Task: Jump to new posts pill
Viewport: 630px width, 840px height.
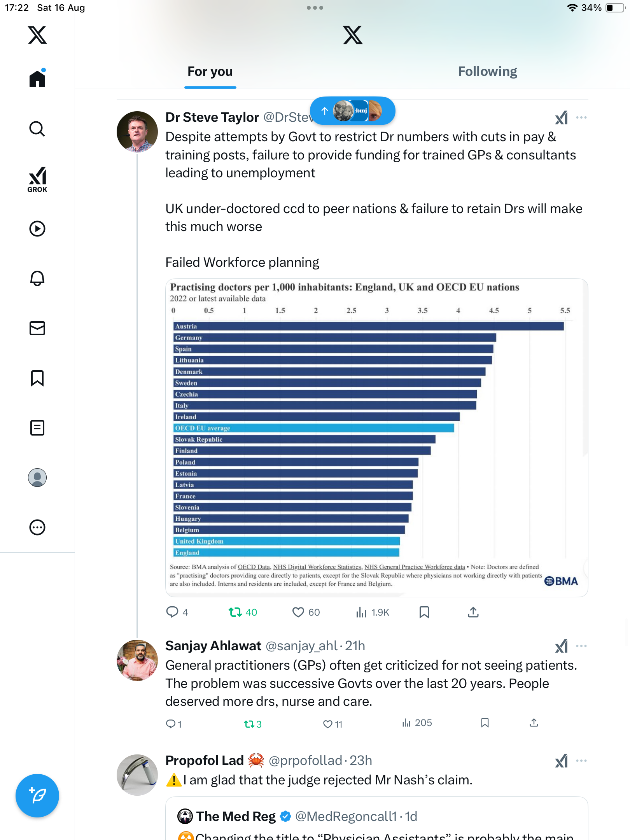Action: tap(352, 111)
